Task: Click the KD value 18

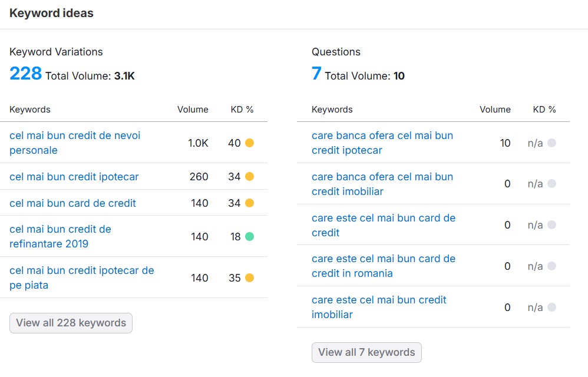Action: (236, 237)
